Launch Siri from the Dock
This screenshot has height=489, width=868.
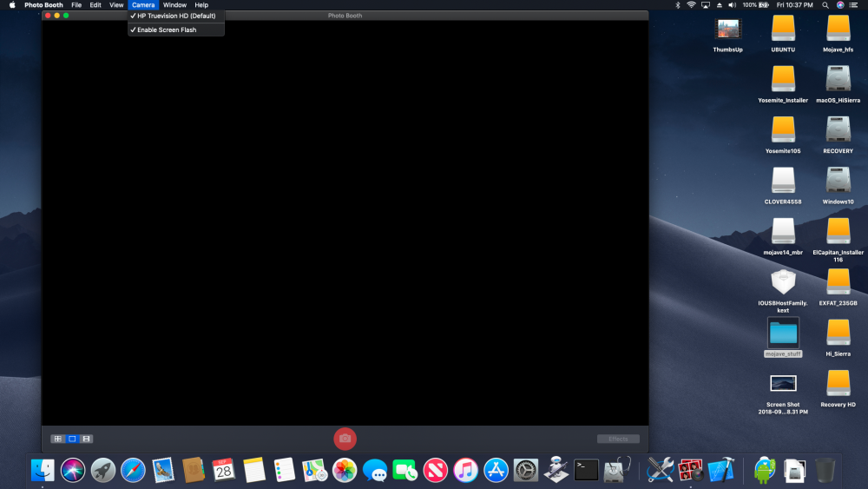coord(73,470)
